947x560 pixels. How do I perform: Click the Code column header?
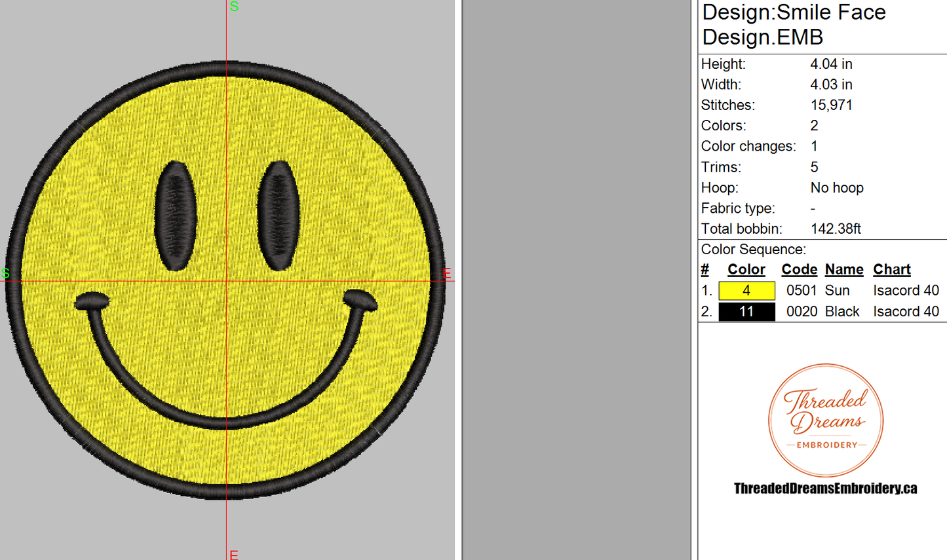tap(799, 269)
